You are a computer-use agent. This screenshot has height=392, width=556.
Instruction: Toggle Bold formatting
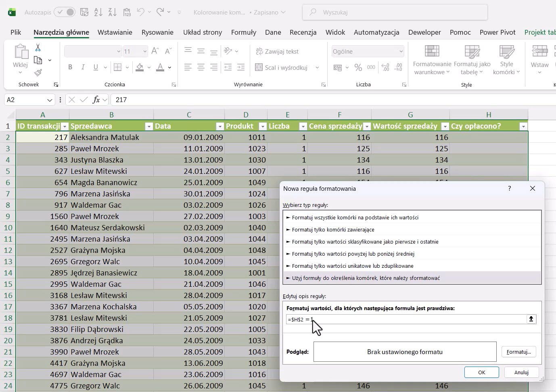pos(70,67)
